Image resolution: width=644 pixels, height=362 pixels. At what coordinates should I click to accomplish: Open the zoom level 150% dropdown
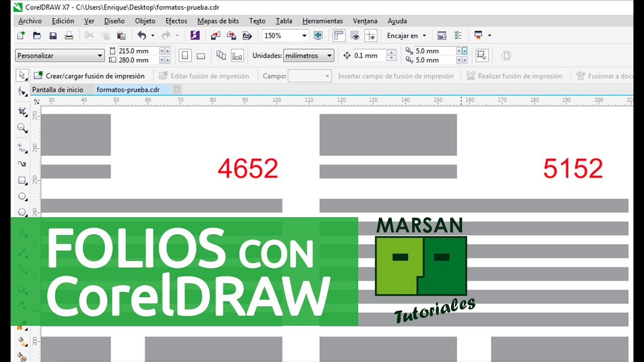tap(304, 36)
